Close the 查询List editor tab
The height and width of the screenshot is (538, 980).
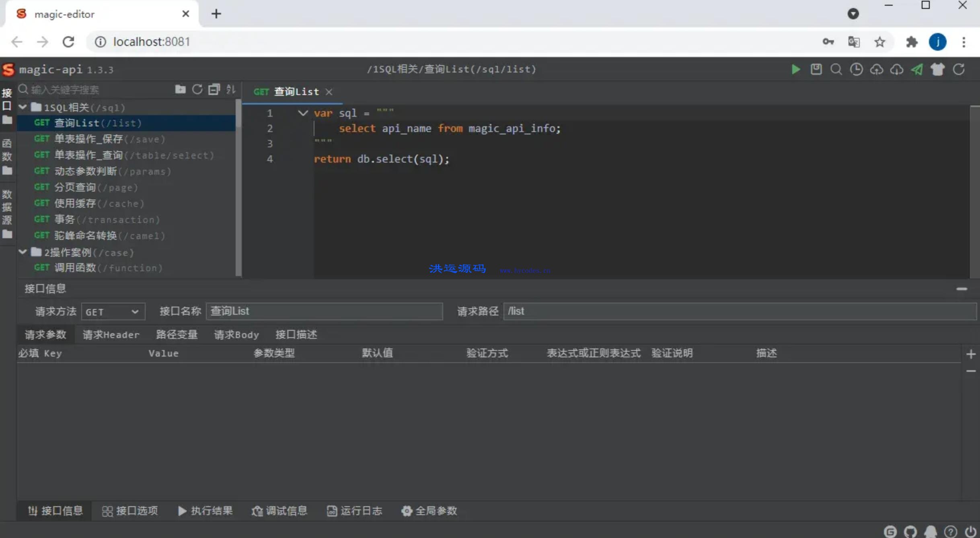[x=329, y=92]
